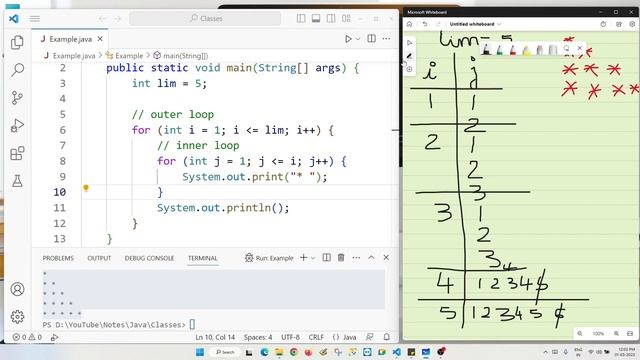Close the Example.java tab
The height and width of the screenshot is (360, 640).
(100, 39)
